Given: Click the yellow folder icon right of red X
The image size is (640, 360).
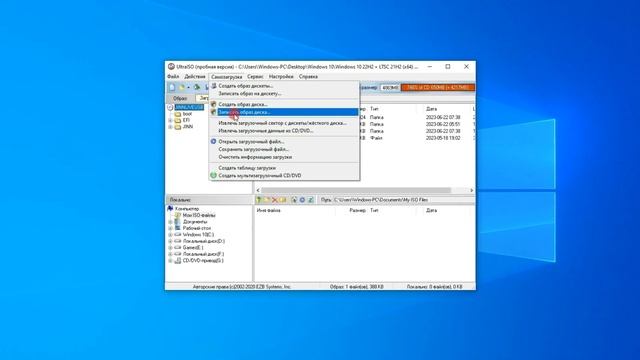Looking at the screenshot, I should (283, 200).
